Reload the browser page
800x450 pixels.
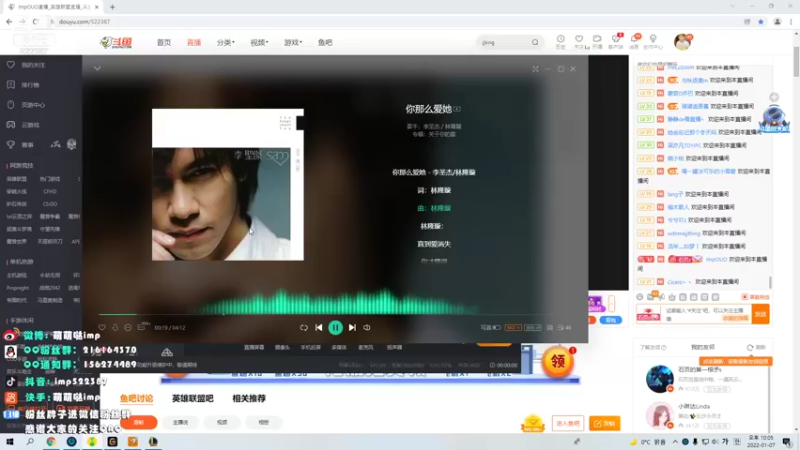[35, 22]
